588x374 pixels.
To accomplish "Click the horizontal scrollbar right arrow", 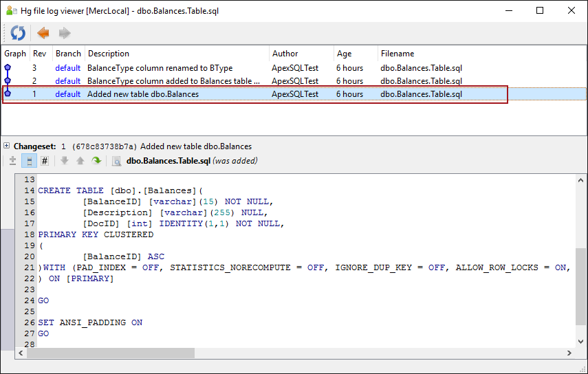I will [569, 353].
